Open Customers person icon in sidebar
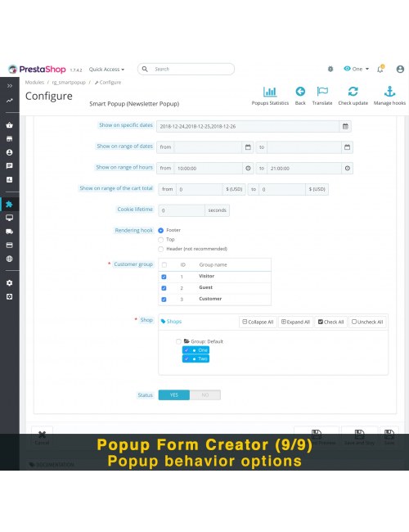409x532 pixels. click(x=10, y=152)
